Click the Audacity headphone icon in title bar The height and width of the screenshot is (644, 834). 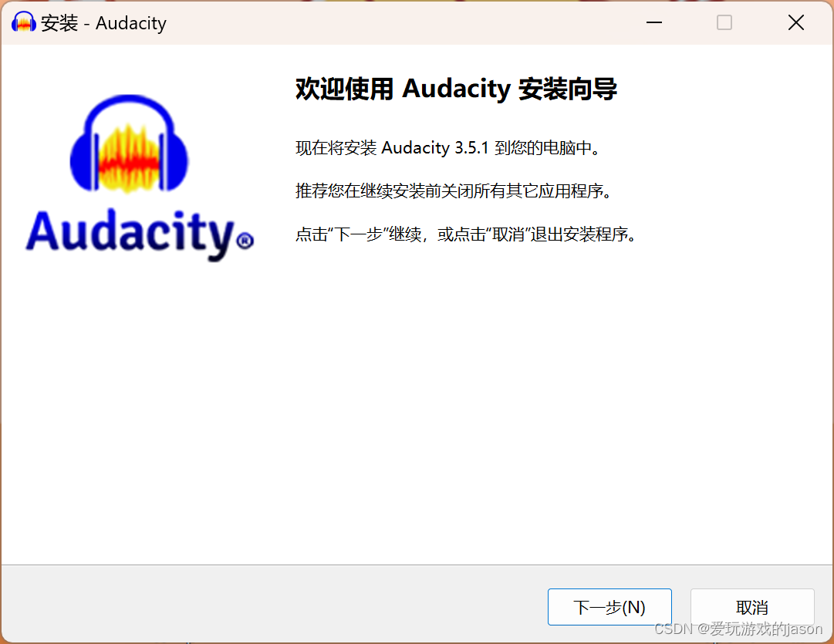tap(23, 22)
